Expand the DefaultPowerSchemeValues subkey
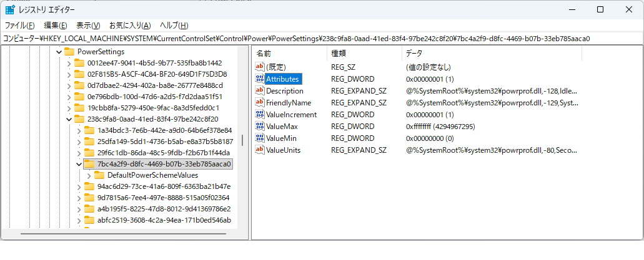Screen dimensions: 644x260 click(x=89, y=175)
